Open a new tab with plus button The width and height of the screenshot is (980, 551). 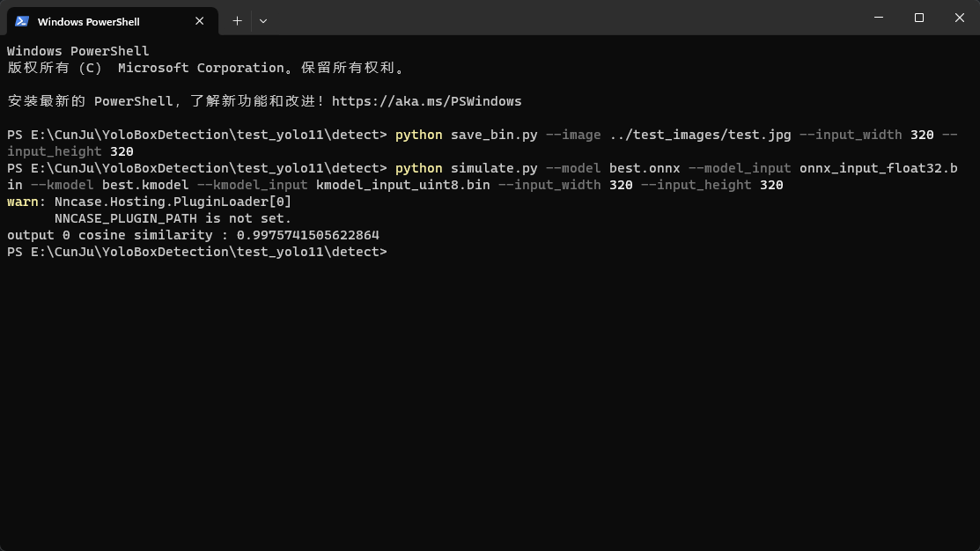click(237, 21)
